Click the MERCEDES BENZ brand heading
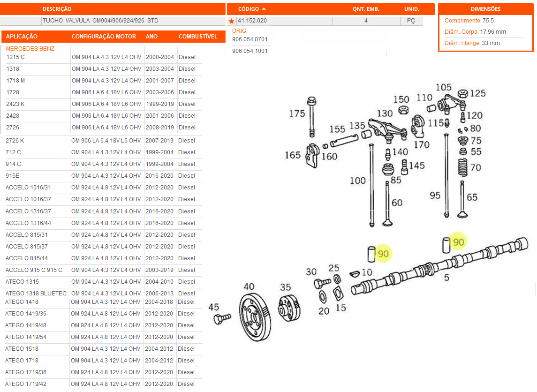This screenshot has width=537, height=392. click(x=30, y=49)
